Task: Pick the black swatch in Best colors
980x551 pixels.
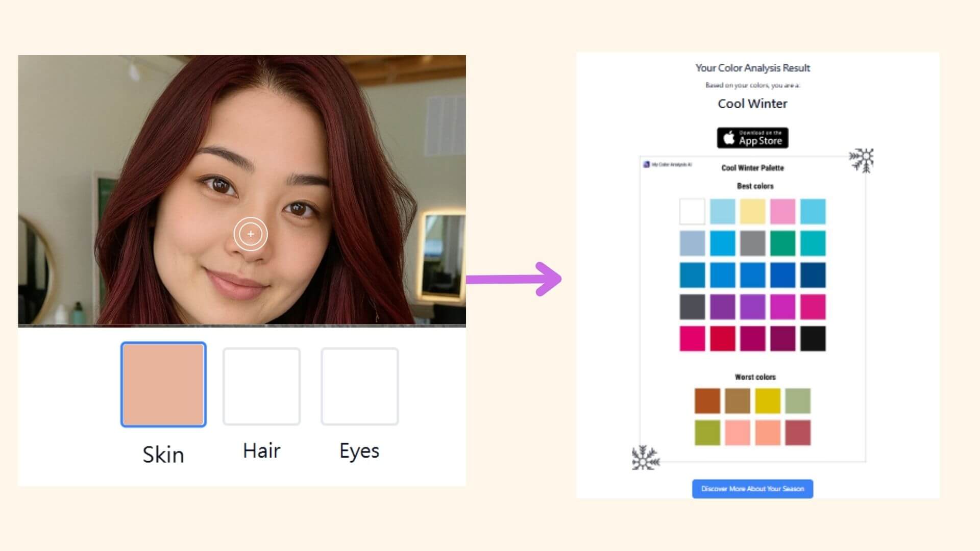Action: coord(813,339)
